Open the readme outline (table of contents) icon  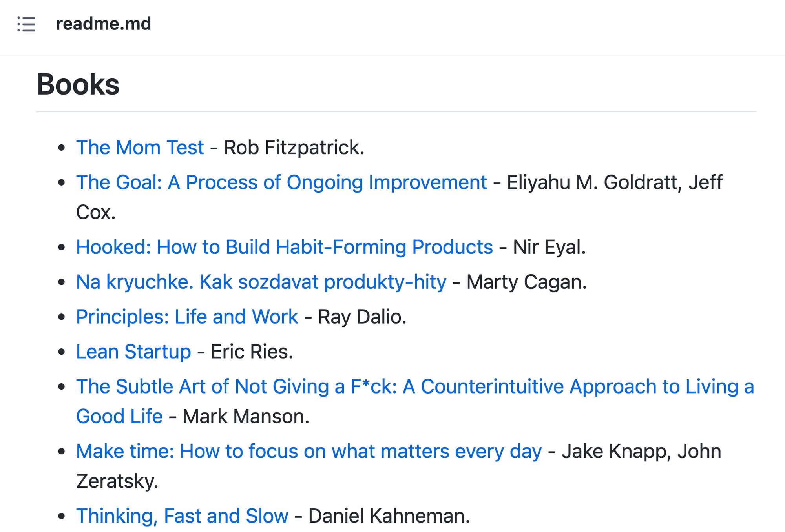coord(26,24)
